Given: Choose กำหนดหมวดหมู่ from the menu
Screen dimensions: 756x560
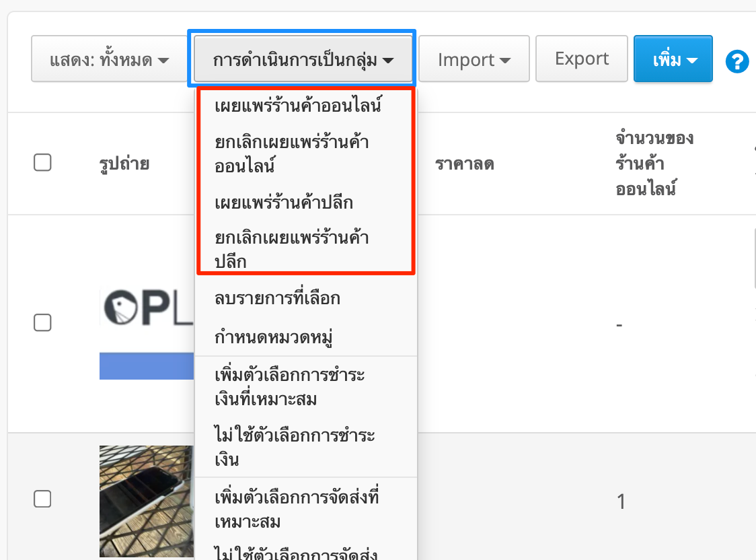Looking at the screenshot, I should pos(305,337).
